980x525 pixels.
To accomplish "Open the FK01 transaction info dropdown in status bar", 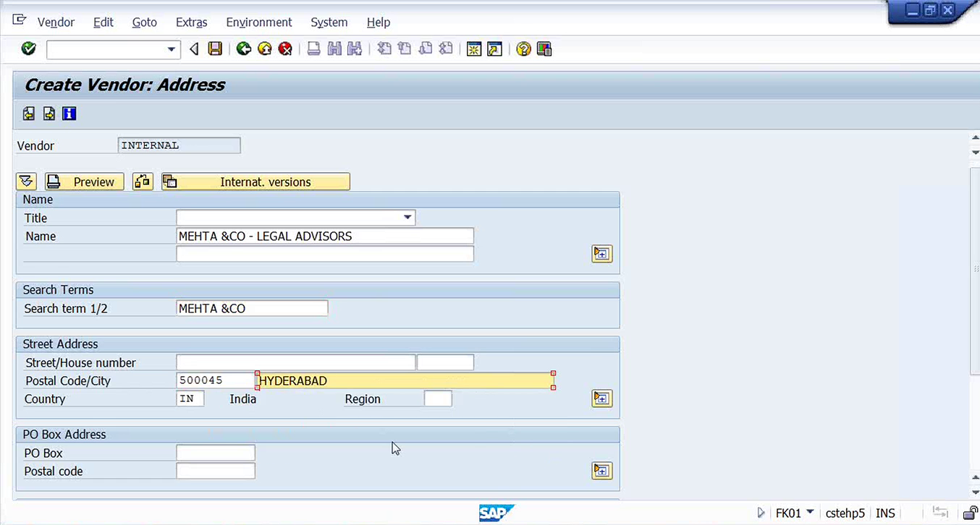I will [x=810, y=513].
